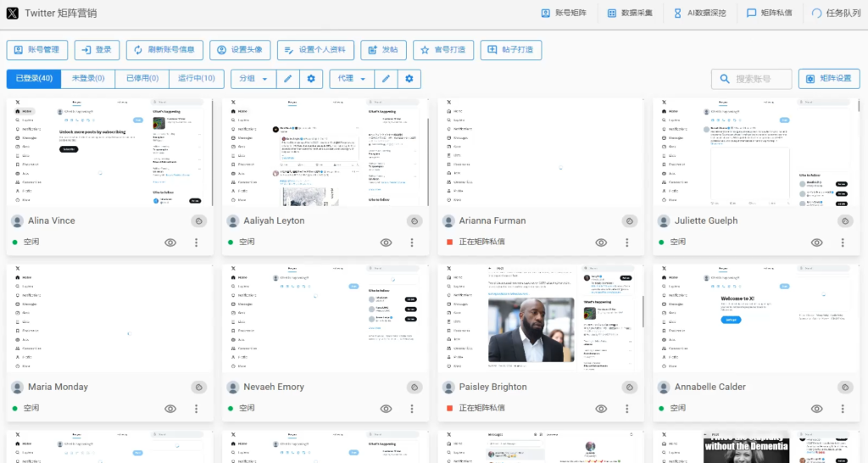Click the round badge icon on Juliette Guelph's card
Viewport: 868px width, 463px height.
pyautogui.click(x=844, y=221)
